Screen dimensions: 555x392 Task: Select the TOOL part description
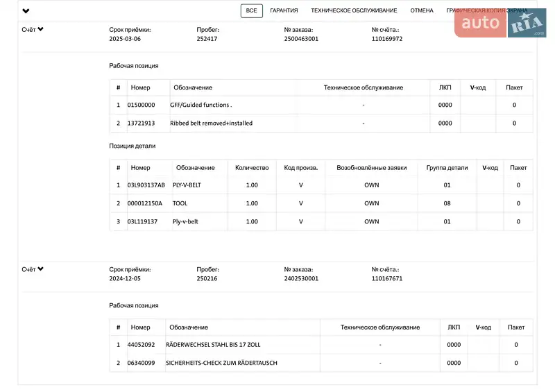pyautogui.click(x=180, y=203)
